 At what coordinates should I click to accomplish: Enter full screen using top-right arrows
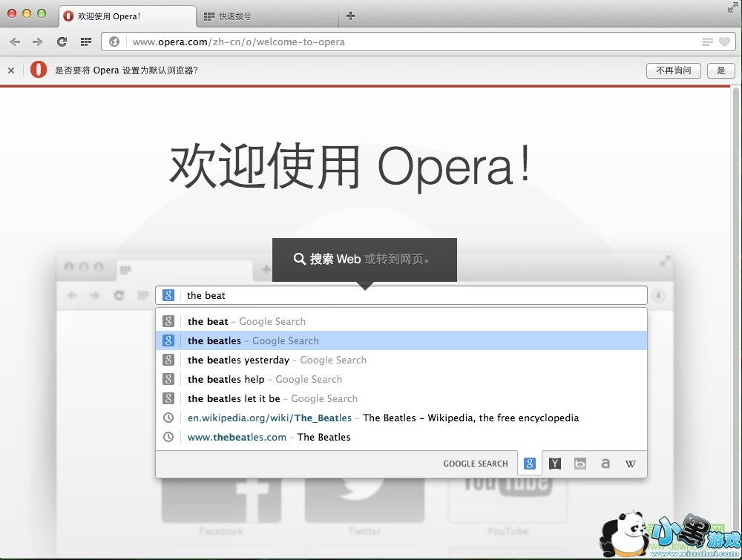(733, 7)
